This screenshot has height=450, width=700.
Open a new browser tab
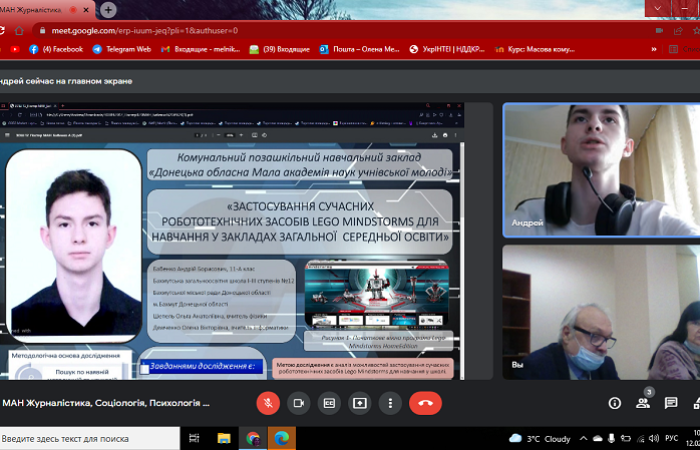pos(108,9)
